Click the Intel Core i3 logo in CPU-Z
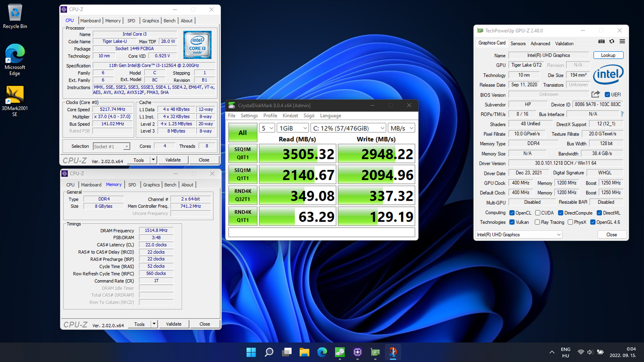The image size is (644, 362). pos(197,45)
